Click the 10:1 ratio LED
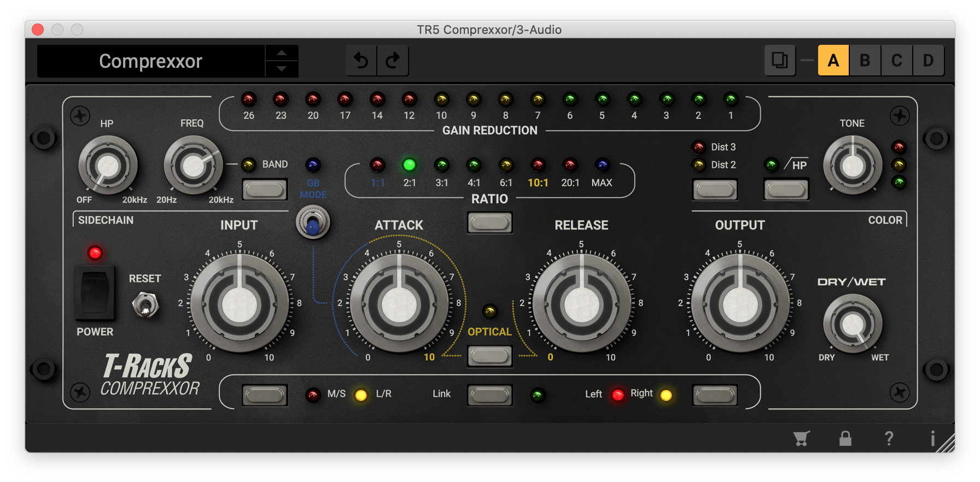 538,164
